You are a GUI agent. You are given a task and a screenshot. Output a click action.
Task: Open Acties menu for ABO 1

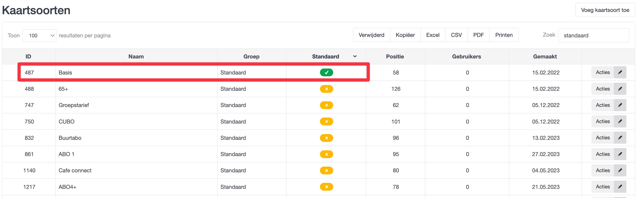pos(603,154)
